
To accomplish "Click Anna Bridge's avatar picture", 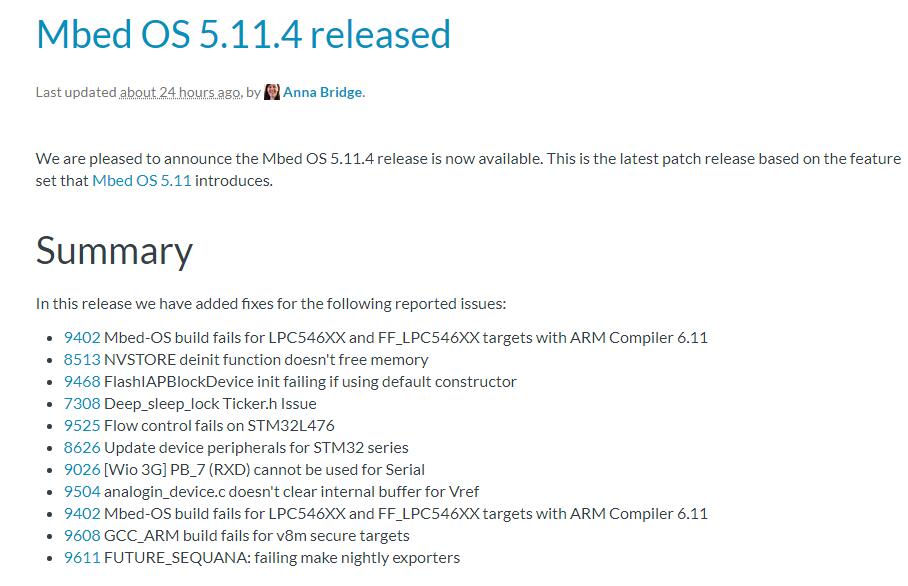I will pos(272,92).
